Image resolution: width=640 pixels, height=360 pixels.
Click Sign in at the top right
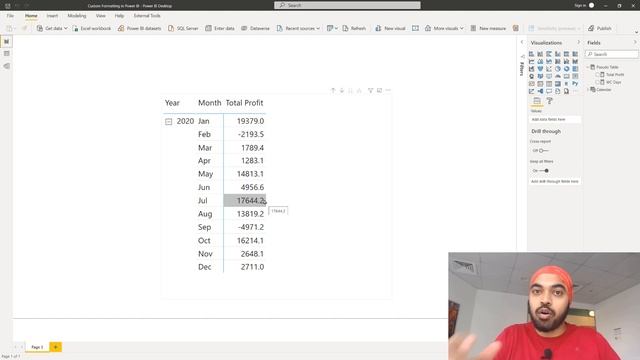click(x=580, y=6)
